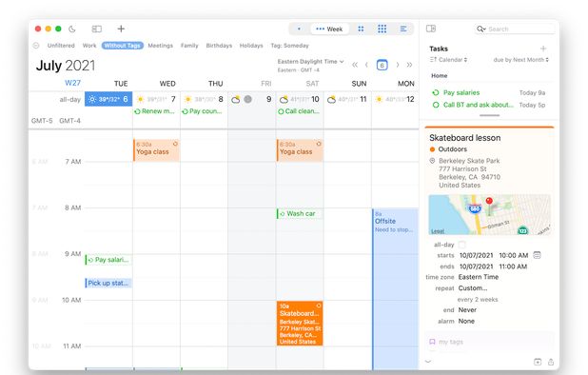Image resolution: width=588 pixels, height=375 pixels.
Task: Add new event with plus icon
Action: [x=121, y=29]
